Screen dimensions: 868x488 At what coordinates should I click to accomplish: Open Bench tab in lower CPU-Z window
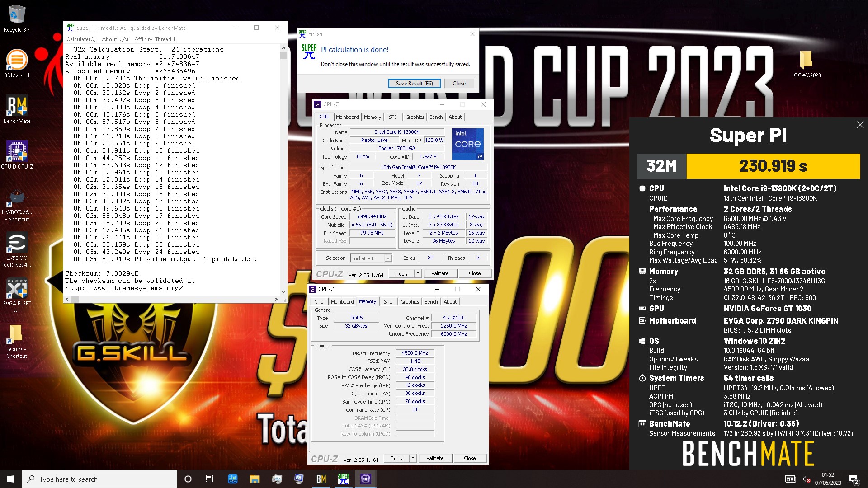431,302
